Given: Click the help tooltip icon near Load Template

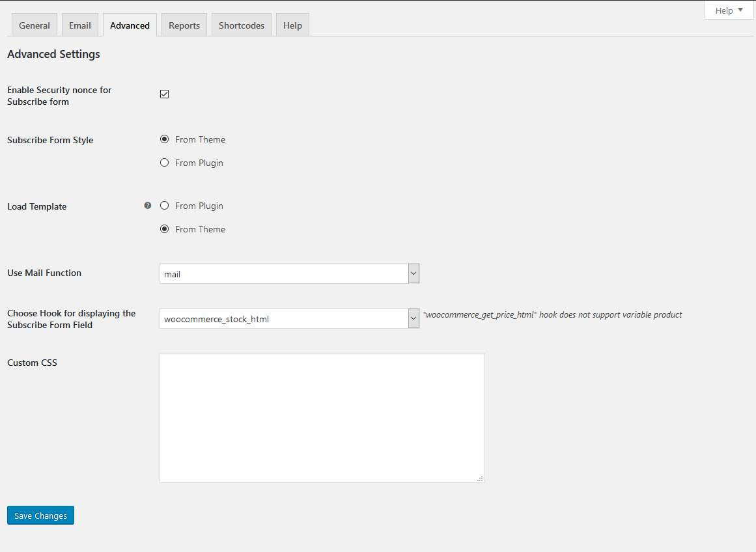Looking at the screenshot, I should (148, 205).
